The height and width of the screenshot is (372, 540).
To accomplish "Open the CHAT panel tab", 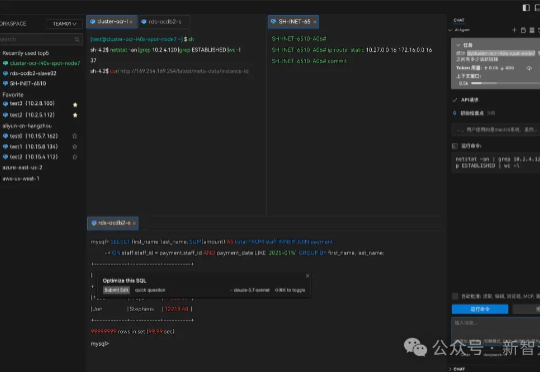I will click(x=459, y=20).
